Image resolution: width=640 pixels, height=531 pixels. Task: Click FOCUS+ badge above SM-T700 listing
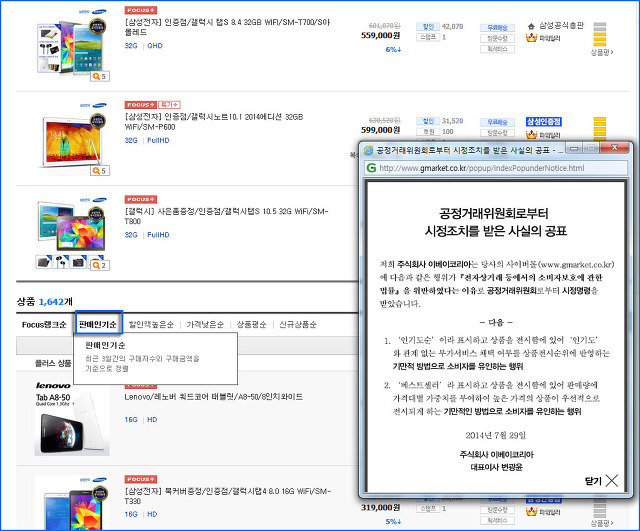coord(141,10)
